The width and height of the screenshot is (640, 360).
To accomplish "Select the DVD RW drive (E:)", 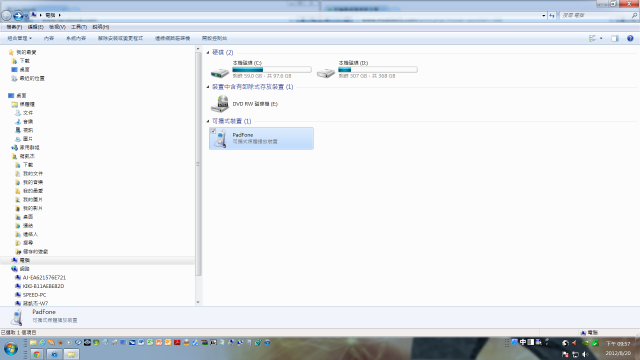I will (244, 104).
